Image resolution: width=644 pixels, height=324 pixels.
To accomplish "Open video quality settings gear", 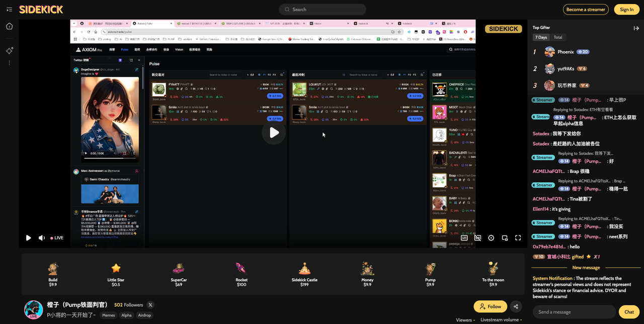I will point(491,238).
